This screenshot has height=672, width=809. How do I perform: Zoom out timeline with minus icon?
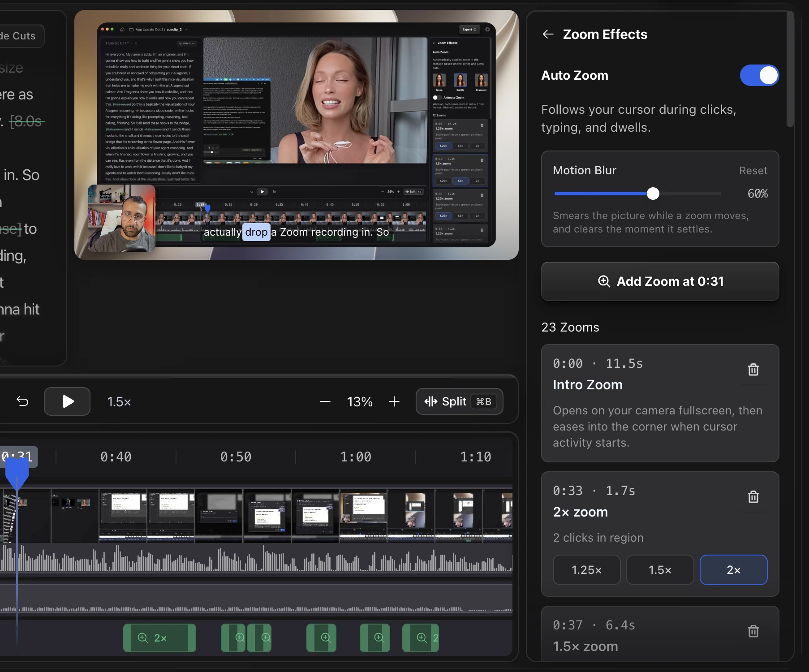tap(325, 401)
